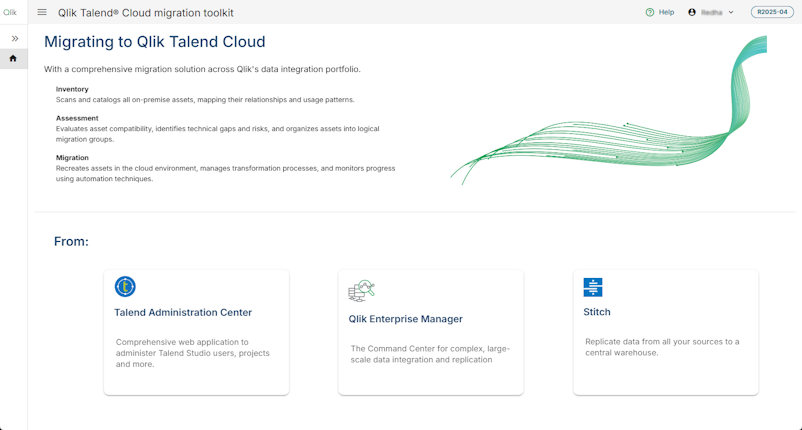
Task: Select the Qlik Enterprise Manager title
Action: (x=405, y=319)
